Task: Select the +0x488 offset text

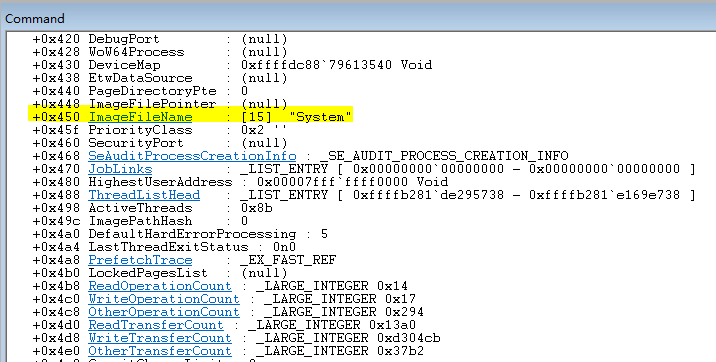Action: pos(56,195)
